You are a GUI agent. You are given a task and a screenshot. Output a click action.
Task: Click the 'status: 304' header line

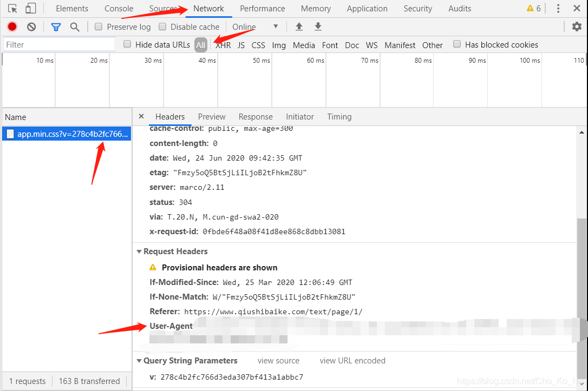pos(171,202)
